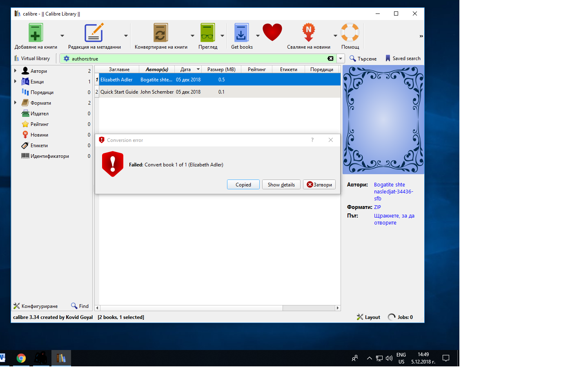Open the Edit metadata tool
The height and width of the screenshot is (368, 588).
[x=94, y=33]
